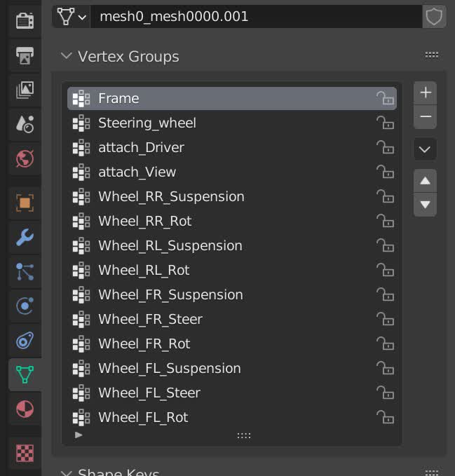Select the Wheel_RR_Suspension vertex group

click(171, 197)
